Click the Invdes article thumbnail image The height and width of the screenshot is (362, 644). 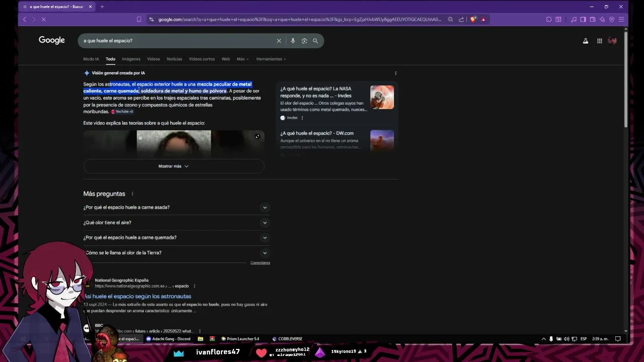click(x=382, y=97)
